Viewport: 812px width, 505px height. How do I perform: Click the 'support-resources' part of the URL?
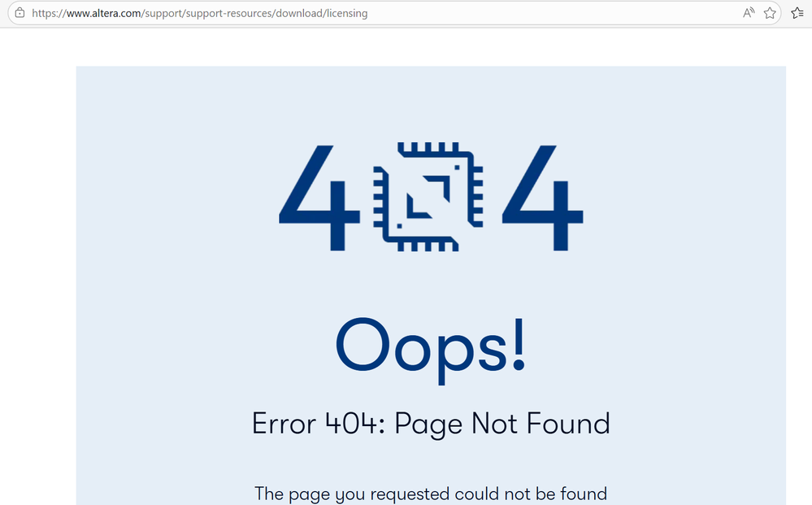[x=228, y=14]
